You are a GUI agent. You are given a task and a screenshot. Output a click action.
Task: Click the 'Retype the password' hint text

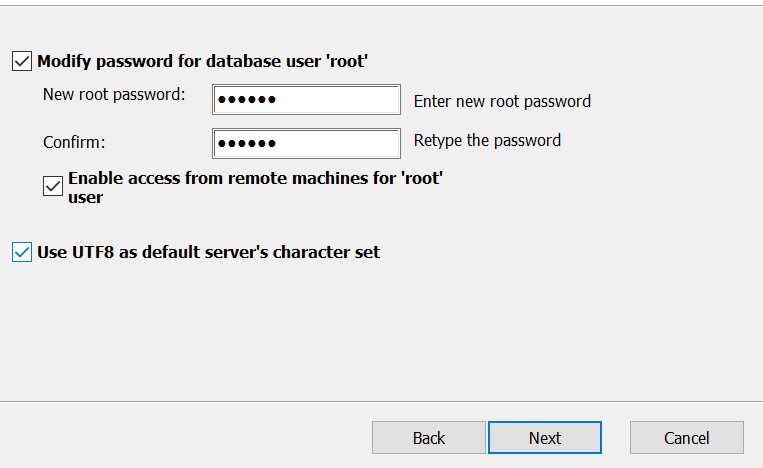coord(487,141)
